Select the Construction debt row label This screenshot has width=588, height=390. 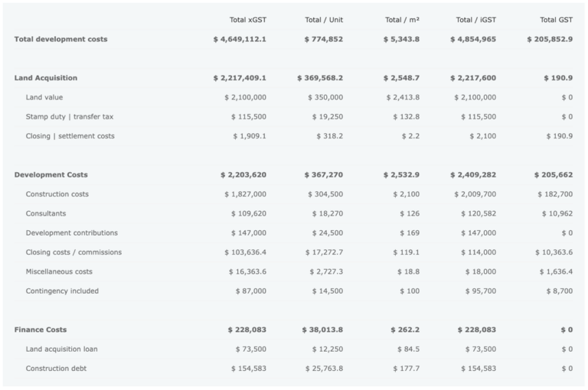[x=56, y=369]
